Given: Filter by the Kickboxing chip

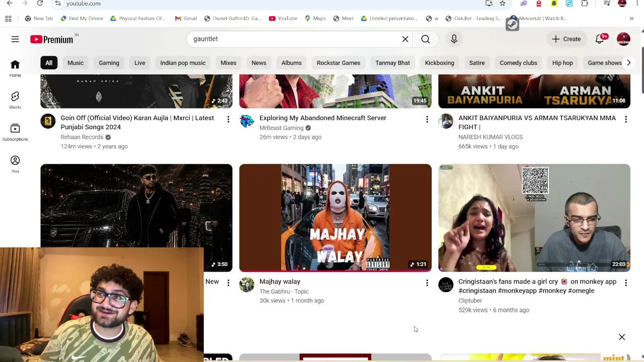Looking at the screenshot, I should 439,63.
